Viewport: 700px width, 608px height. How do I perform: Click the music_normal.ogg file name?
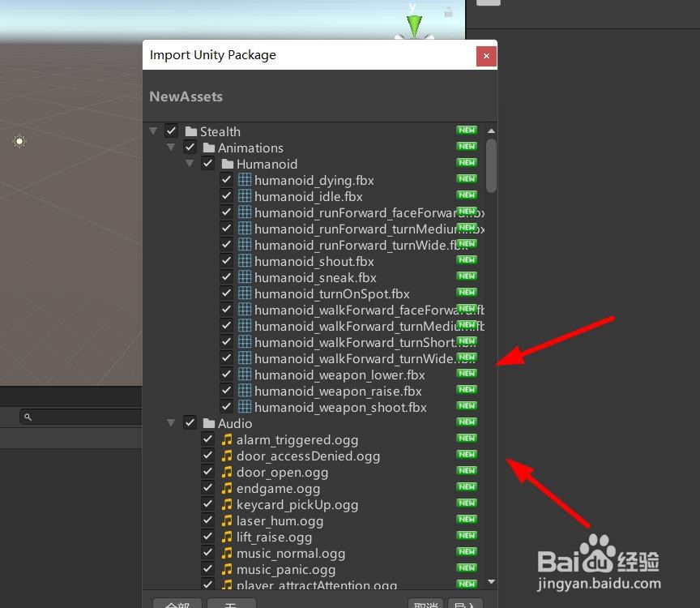291,554
